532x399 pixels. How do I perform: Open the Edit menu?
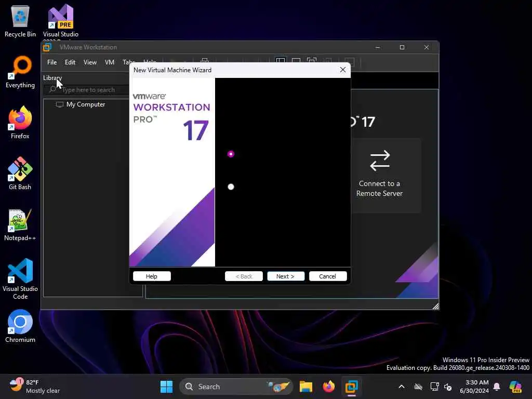[70, 62]
